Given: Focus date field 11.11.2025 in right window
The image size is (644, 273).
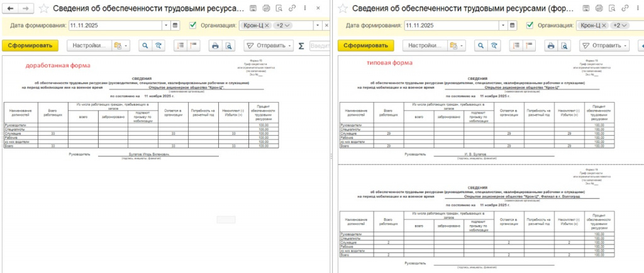Looking at the screenshot, I should (x=452, y=25).
